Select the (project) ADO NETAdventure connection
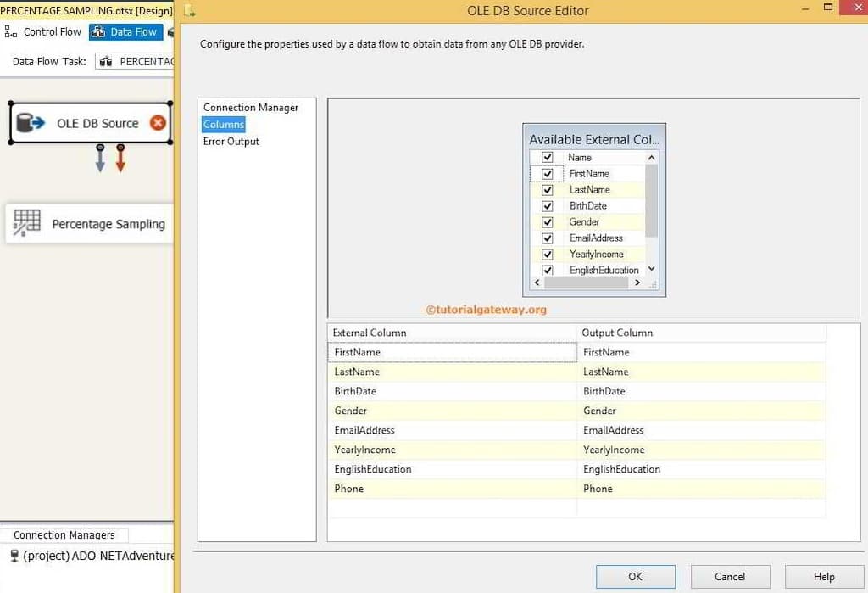This screenshot has width=868, height=593. (x=92, y=556)
